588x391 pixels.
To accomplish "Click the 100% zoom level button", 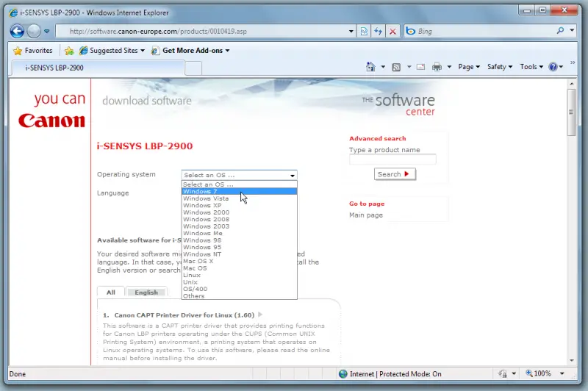I will point(539,373).
